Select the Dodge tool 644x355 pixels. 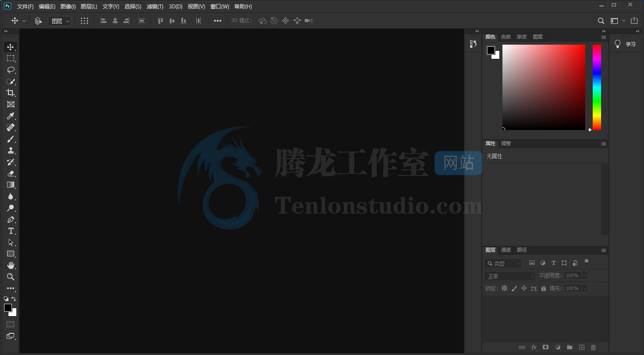tap(11, 208)
